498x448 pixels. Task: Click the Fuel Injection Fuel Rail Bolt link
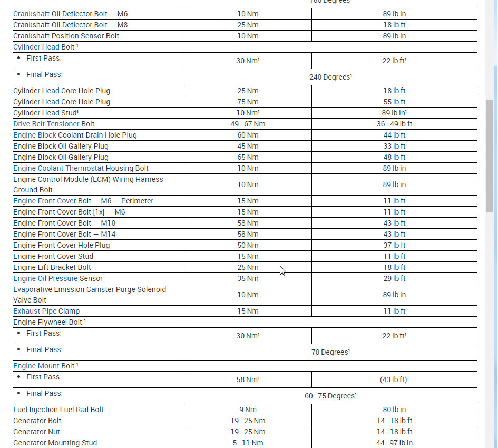point(58,410)
